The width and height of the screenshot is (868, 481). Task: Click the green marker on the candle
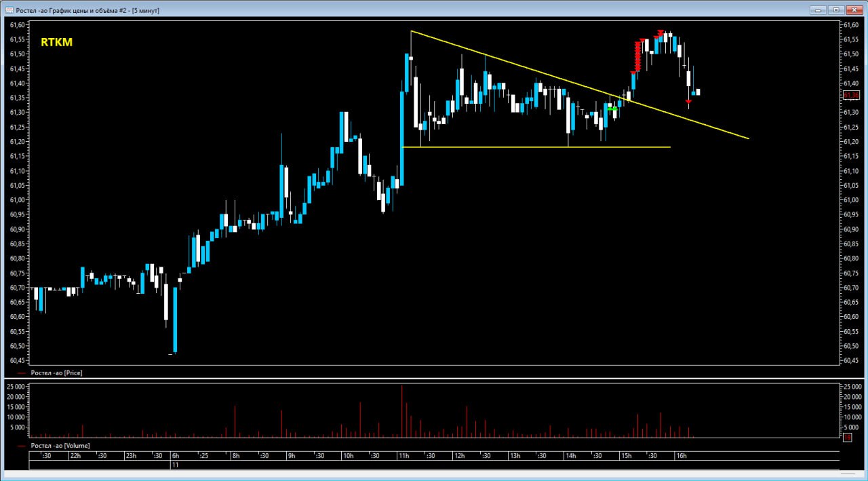[612, 109]
